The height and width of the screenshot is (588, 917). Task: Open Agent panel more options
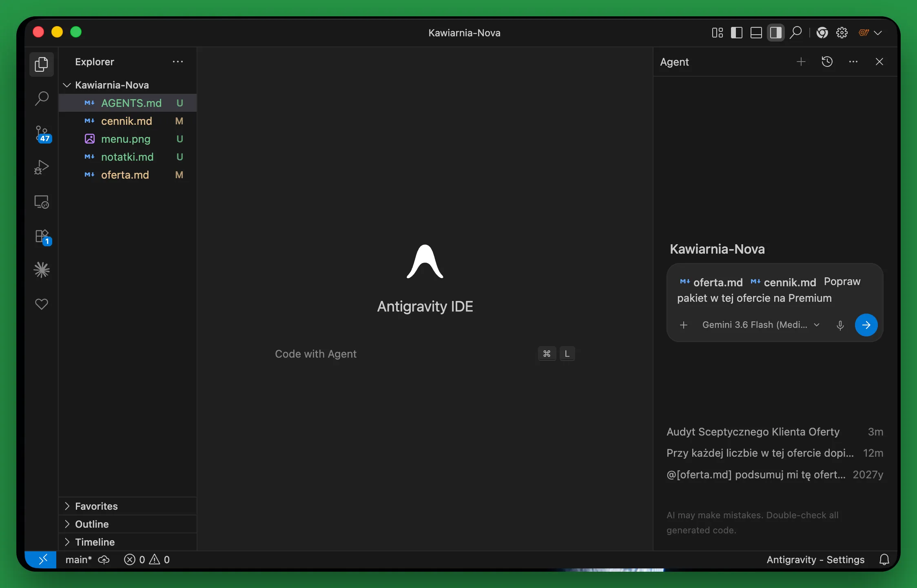(853, 62)
